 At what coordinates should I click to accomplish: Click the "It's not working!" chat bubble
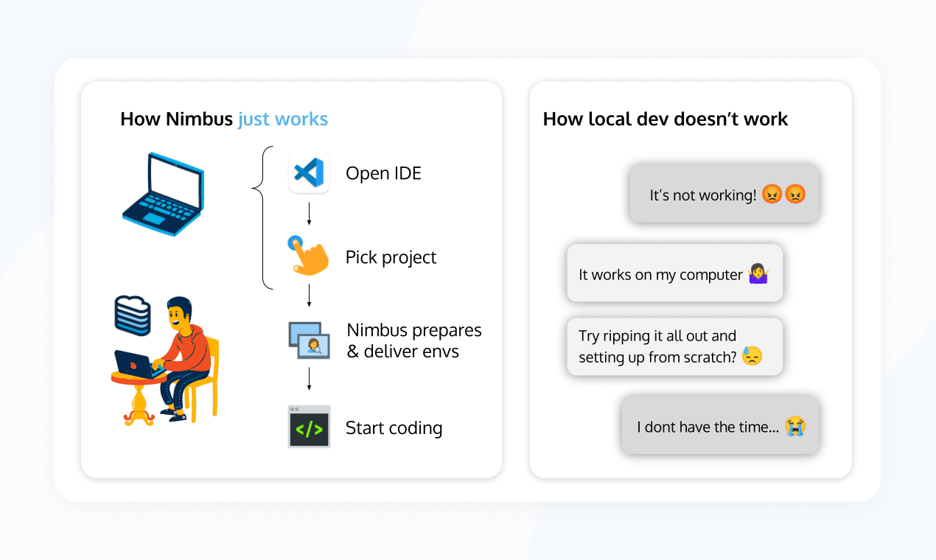tap(724, 193)
